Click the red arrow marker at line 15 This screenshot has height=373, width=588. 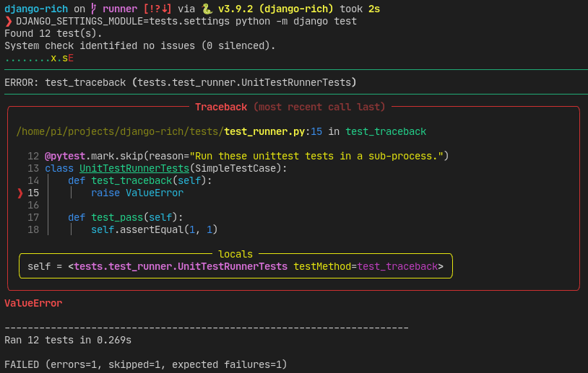point(20,193)
